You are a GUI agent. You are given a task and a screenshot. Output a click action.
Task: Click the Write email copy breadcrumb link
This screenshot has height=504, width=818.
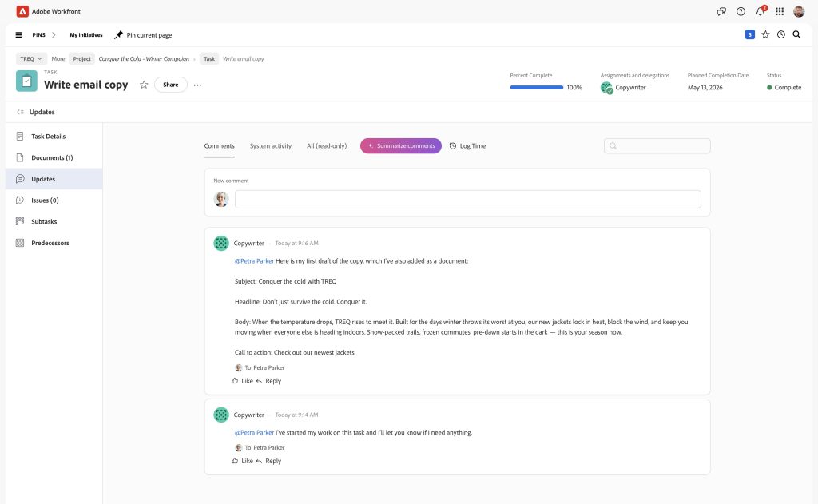(x=243, y=59)
